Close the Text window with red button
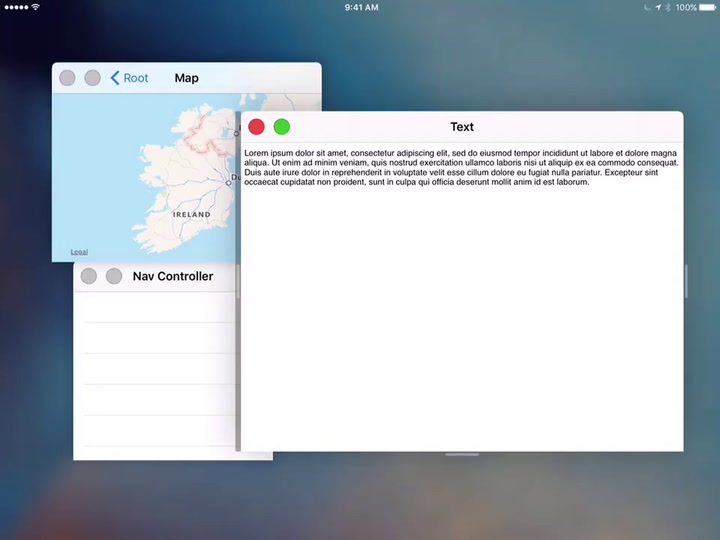The image size is (720, 540). [x=256, y=127]
